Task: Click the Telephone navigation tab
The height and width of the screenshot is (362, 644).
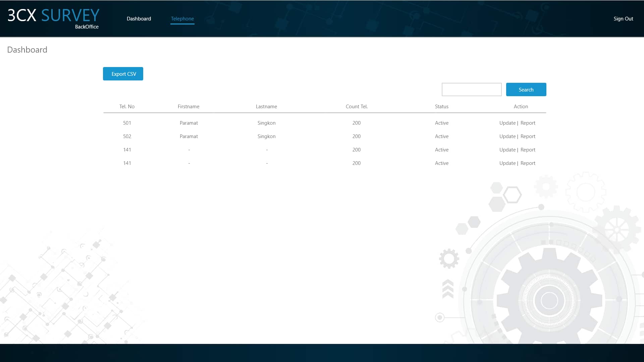Action: coord(182,18)
